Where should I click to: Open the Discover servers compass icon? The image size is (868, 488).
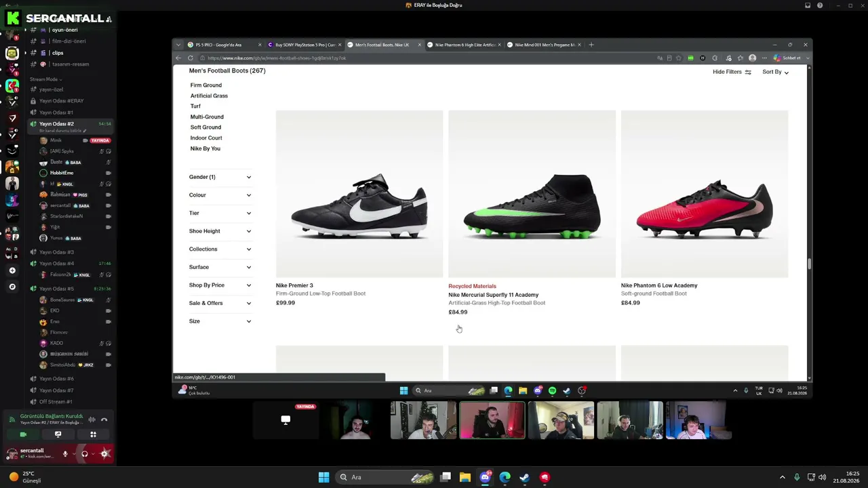click(12, 287)
